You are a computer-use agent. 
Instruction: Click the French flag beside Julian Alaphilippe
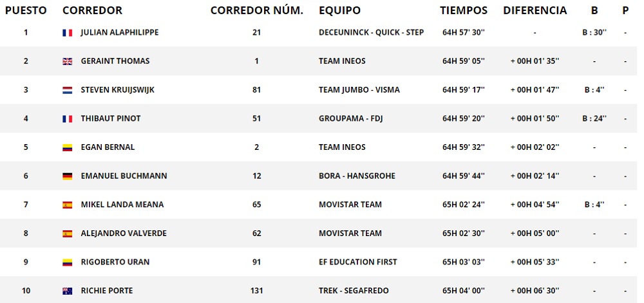pos(67,33)
